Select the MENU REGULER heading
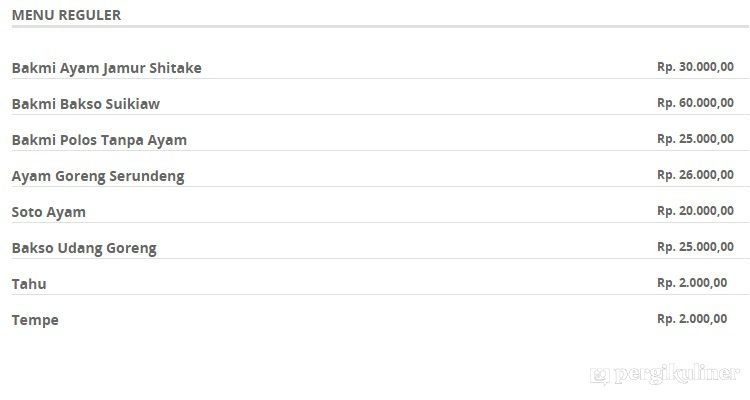Viewport: 750px width, 400px height. click(x=66, y=15)
